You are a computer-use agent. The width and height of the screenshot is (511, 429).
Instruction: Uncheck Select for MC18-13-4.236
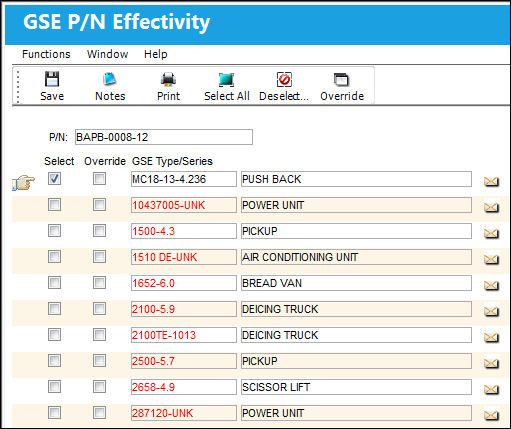pyautogui.click(x=54, y=179)
